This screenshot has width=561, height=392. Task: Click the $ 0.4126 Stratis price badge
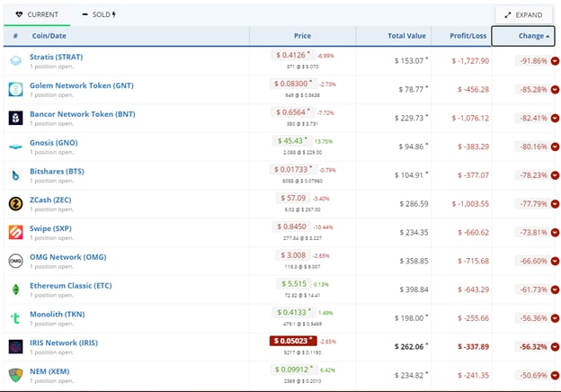tap(293, 55)
